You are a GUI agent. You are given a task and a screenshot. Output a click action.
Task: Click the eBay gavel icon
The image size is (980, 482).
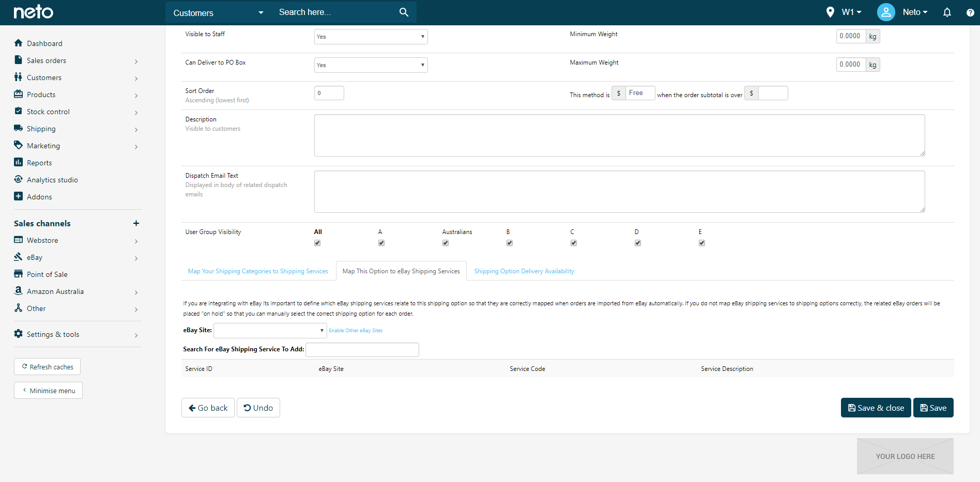[x=19, y=257]
